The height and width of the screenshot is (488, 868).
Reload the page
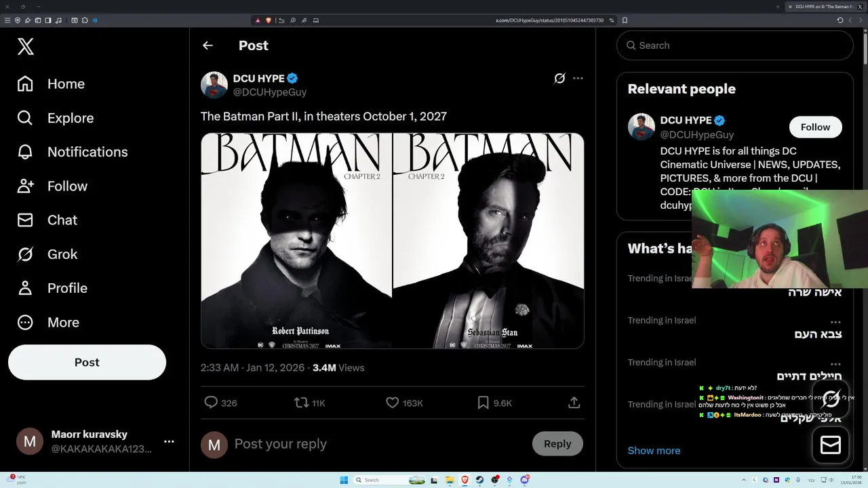[x=840, y=20]
